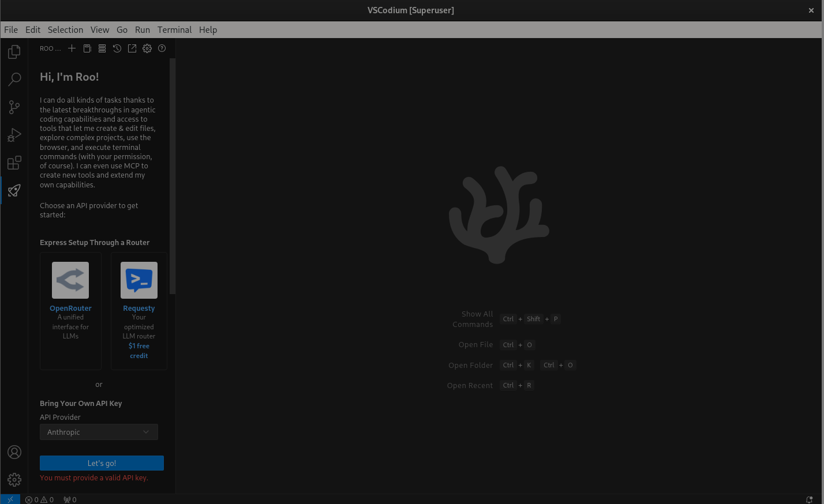Open the Accounts menu in activity bar
Viewport: 824px width, 504px height.
pyautogui.click(x=14, y=452)
